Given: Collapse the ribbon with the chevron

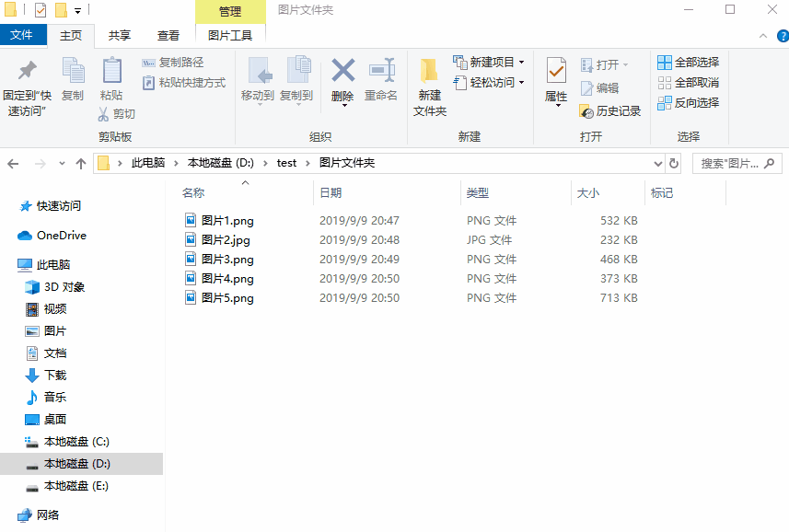Looking at the screenshot, I should [x=763, y=36].
